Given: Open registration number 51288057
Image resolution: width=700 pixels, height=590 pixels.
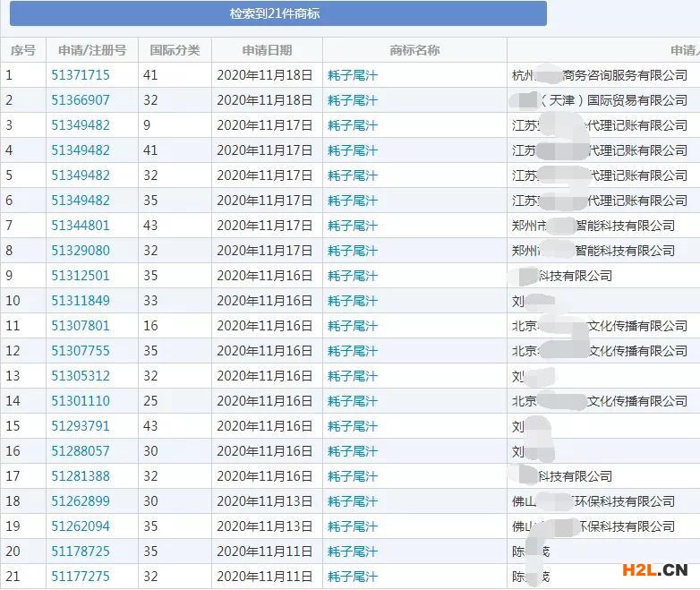Looking at the screenshot, I should pyautogui.click(x=81, y=451).
